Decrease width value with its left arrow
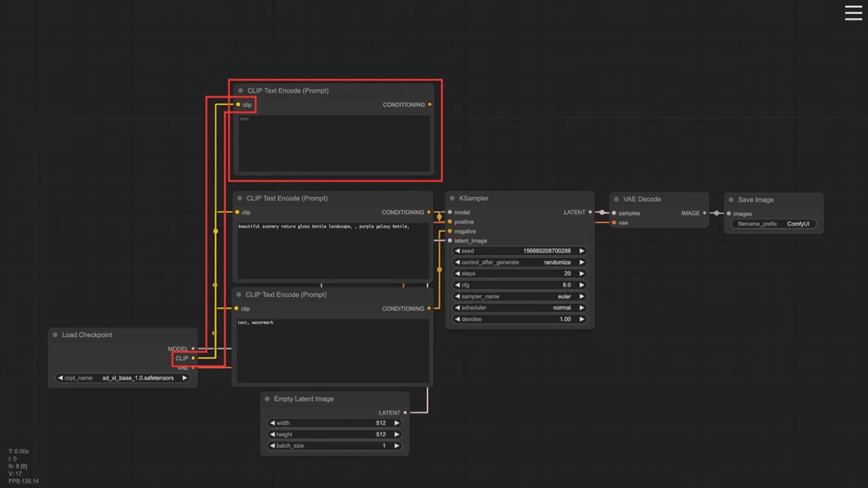The width and height of the screenshot is (868, 488). click(272, 423)
